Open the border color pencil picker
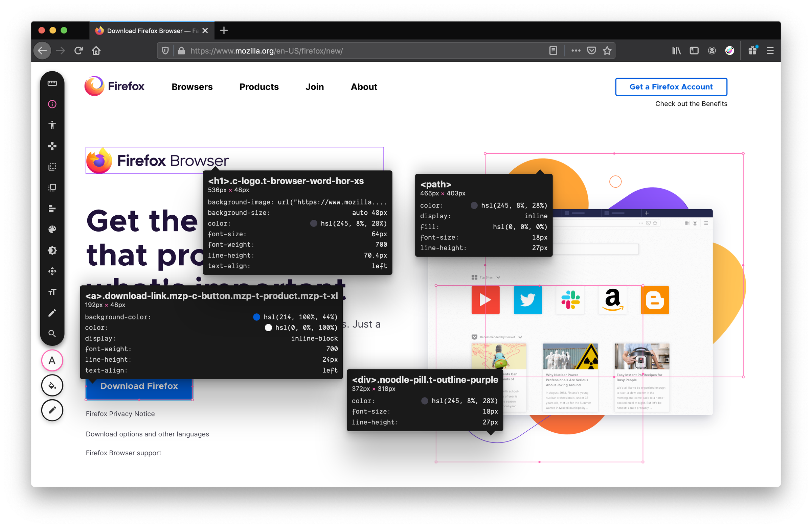812x528 pixels. click(52, 410)
